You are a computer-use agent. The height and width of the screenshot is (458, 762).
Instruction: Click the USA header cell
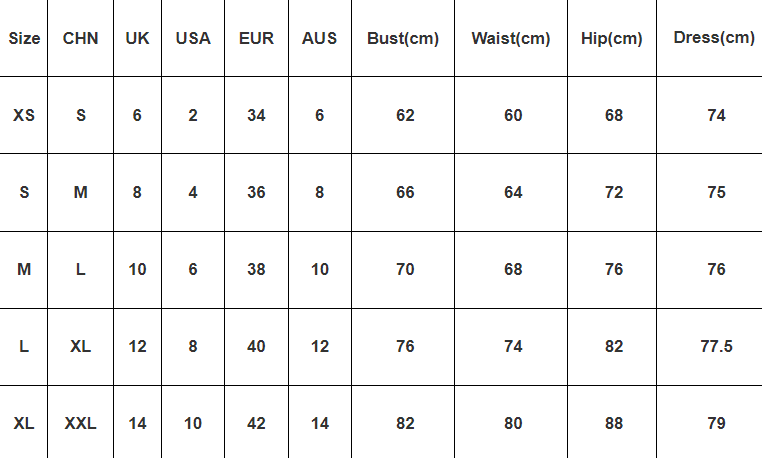[193, 38]
